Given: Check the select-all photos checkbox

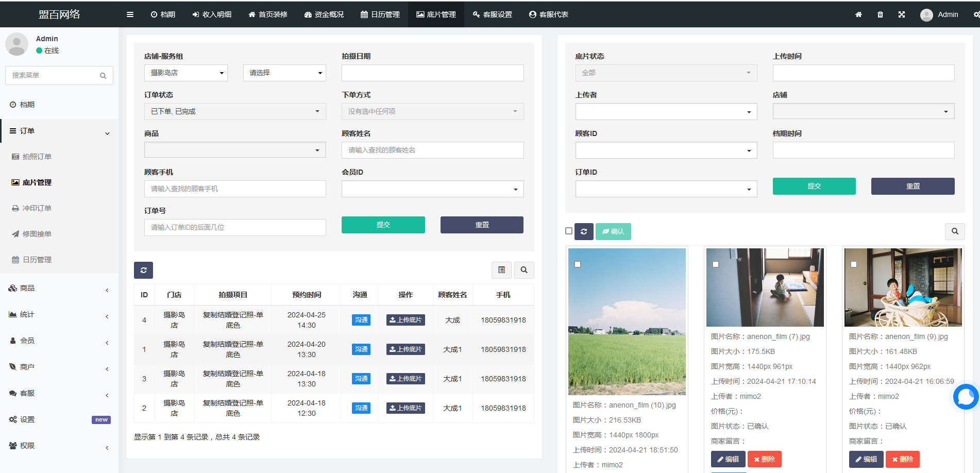Looking at the screenshot, I should coord(569,231).
